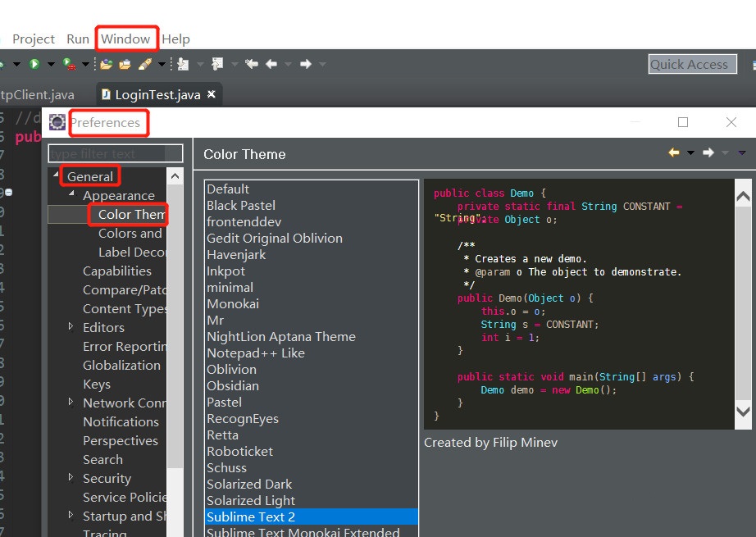
Task: Click the Previous Annotation toolbar icon
Action: tap(217, 64)
